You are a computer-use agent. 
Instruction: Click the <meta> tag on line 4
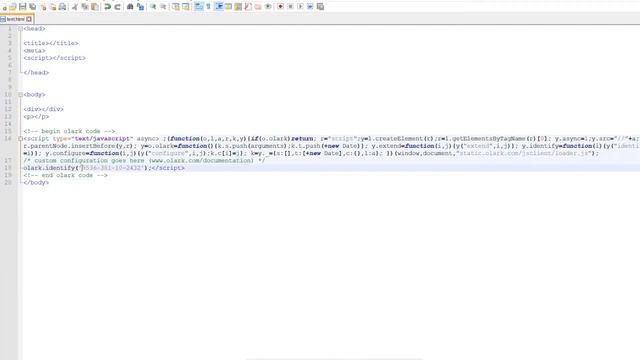coord(35,51)
